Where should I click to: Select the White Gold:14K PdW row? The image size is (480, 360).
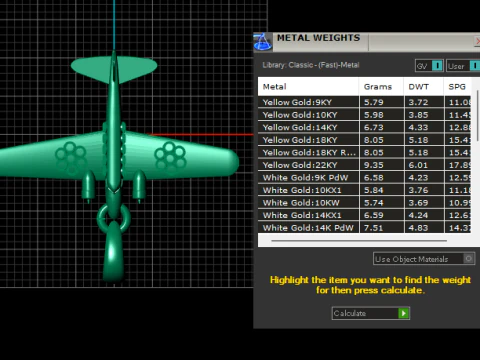coord(364,228)
